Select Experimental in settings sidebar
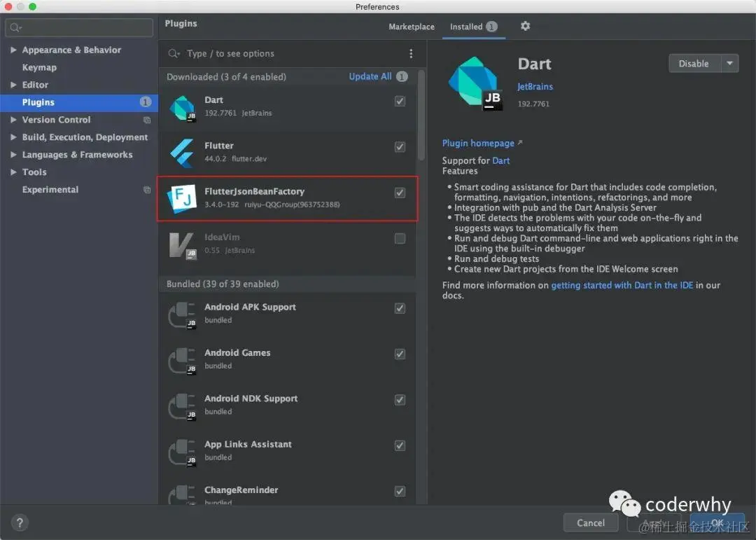The width and height of the screenshot is (756, 540). [x=50, y=190]
